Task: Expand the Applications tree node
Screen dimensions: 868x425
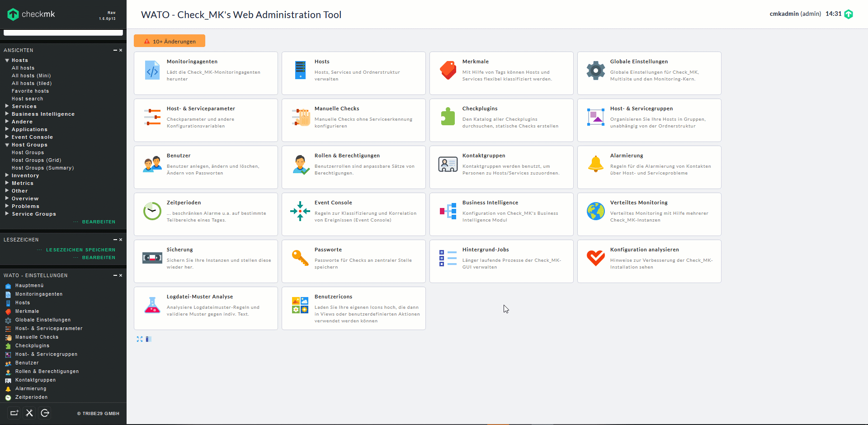Action: (7, 129)
